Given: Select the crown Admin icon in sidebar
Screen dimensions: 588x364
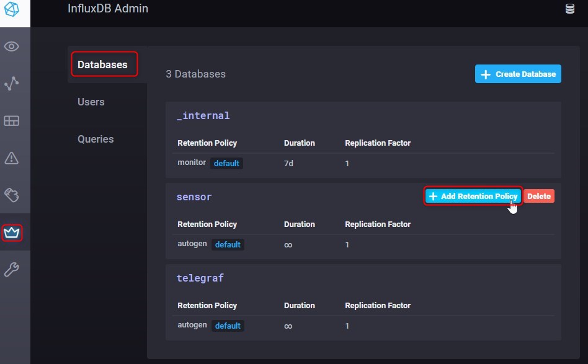Looking at the screenshot, I should tap(12, 233).
